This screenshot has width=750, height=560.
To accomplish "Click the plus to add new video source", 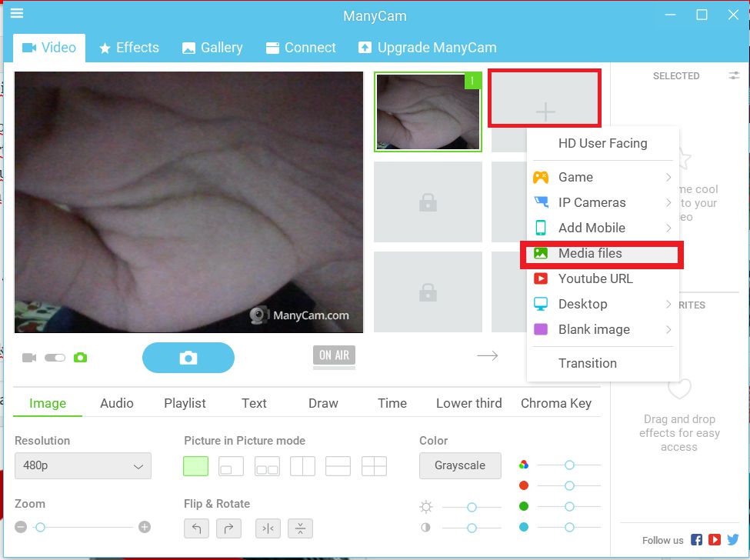I will click(545, 112).
